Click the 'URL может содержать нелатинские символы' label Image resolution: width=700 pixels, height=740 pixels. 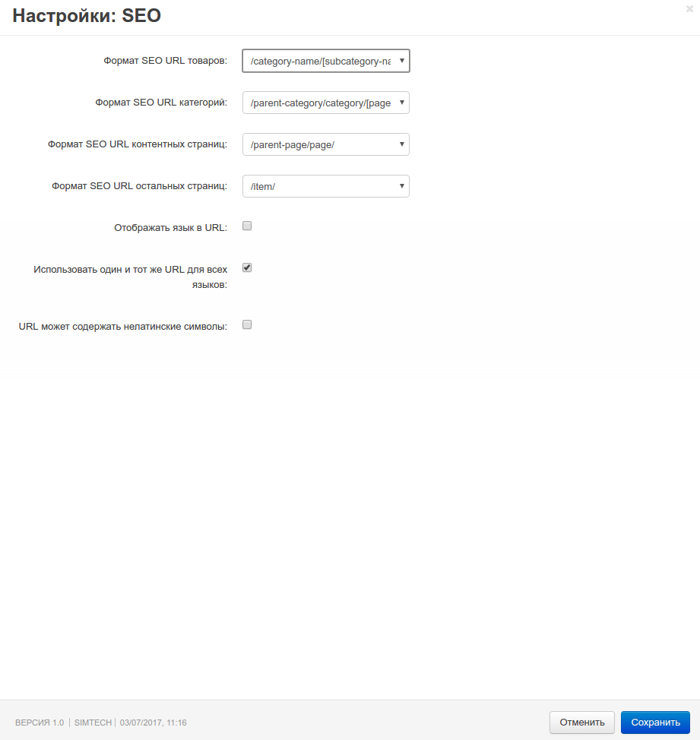point(122,327)
